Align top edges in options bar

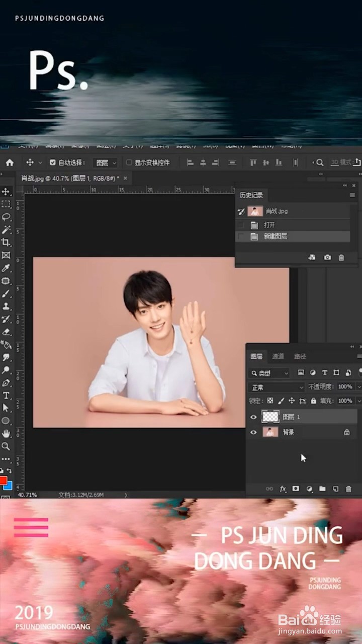point(253,163)
